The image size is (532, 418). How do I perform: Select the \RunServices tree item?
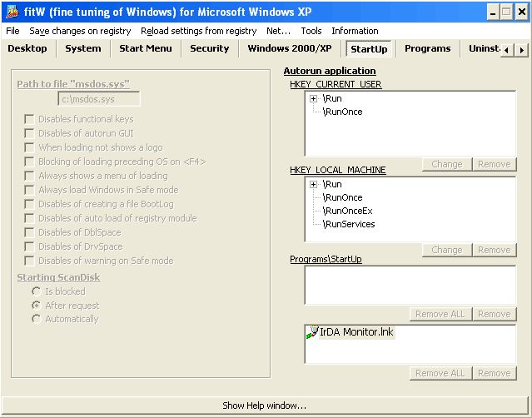pos(349,224)
